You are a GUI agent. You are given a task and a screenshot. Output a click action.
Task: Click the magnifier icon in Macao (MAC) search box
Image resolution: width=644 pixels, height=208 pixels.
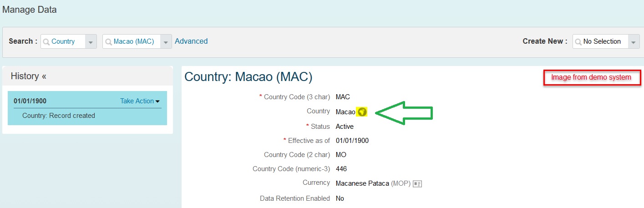(x=108, y=41)
